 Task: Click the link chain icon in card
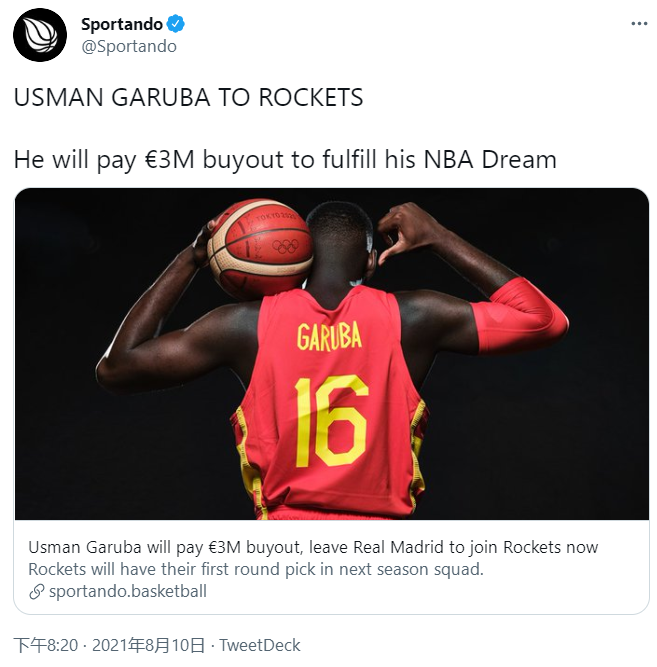[37, 592]
